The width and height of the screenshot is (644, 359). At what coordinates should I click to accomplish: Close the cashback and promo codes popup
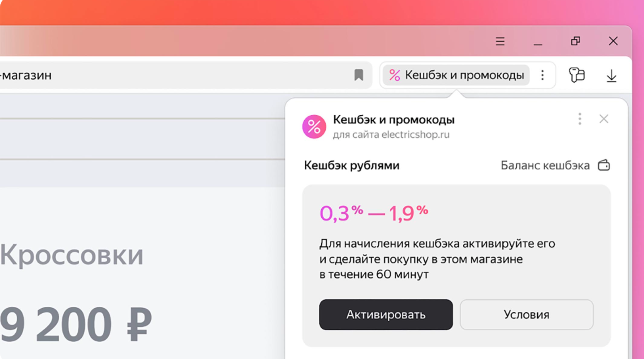pyautogui.click(x=604, y=119)
